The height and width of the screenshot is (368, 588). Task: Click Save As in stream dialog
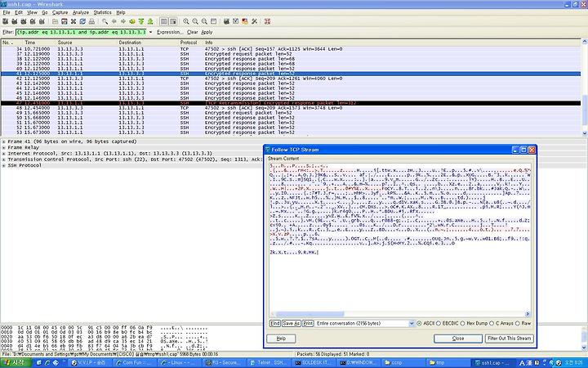tap(292, 323)
